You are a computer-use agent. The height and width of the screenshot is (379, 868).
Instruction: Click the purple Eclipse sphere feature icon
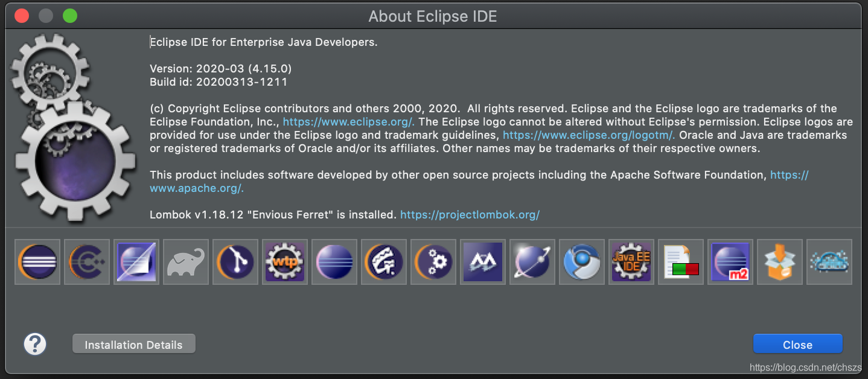click(334, 262)
